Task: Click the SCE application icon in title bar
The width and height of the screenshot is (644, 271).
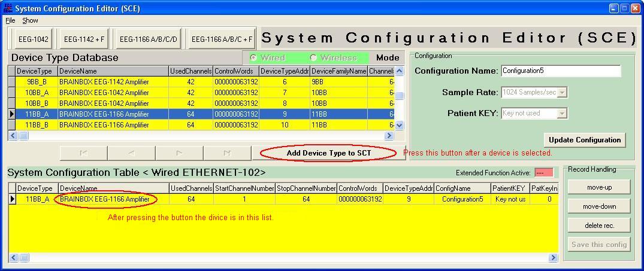Action: (8, 8)
